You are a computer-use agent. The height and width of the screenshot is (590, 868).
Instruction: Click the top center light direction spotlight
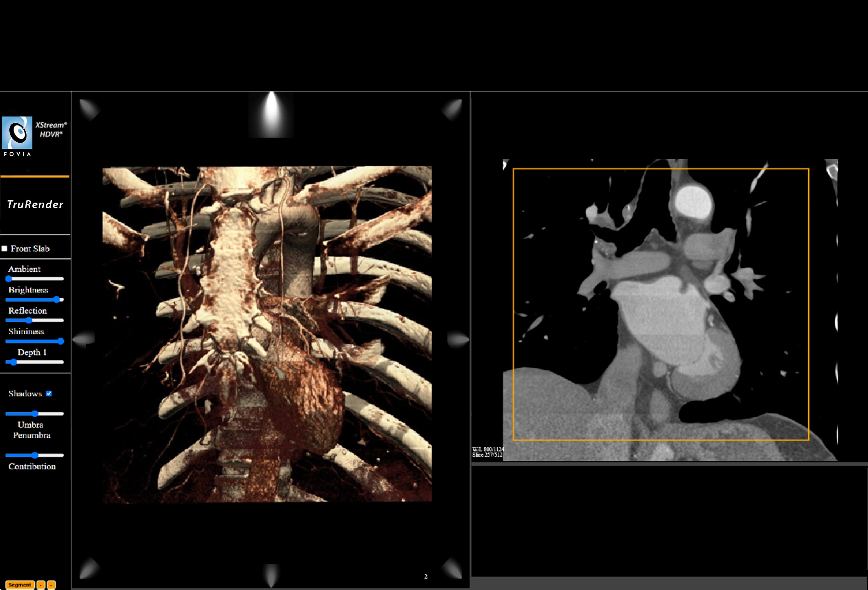[271, 115]
